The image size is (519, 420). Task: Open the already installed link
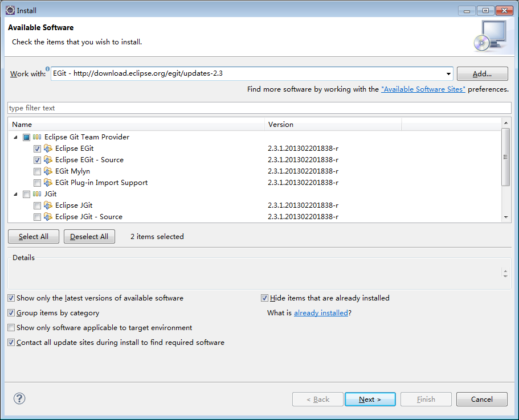[x=321, y=313]
